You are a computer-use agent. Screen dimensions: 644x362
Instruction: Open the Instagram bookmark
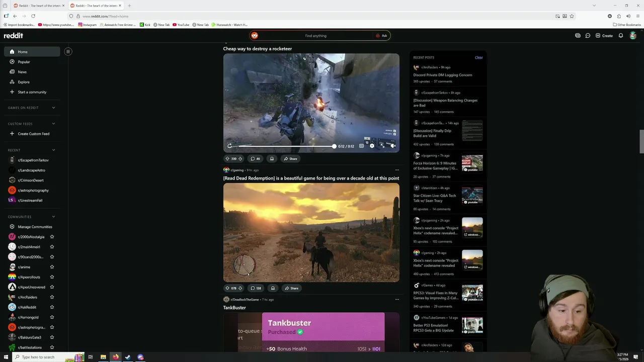click(87, 25)
